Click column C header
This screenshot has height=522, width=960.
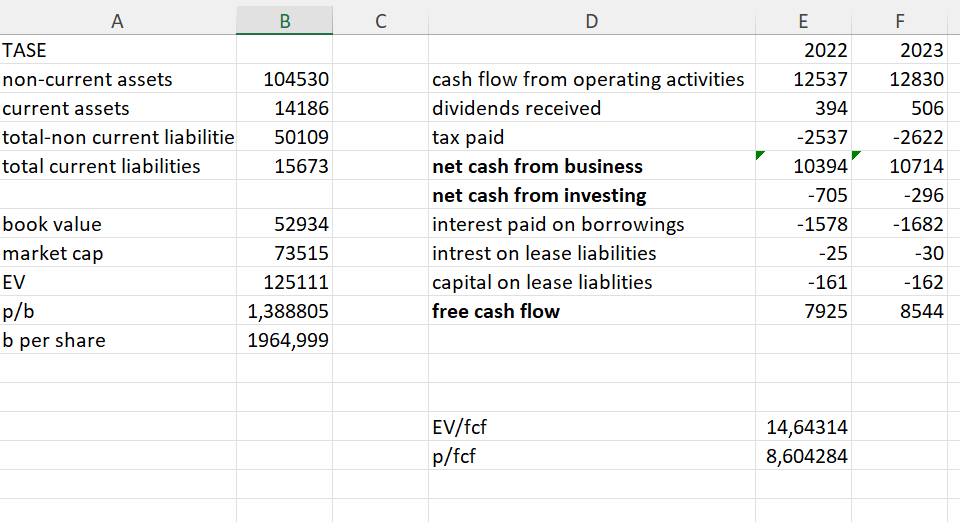(380, 18)
